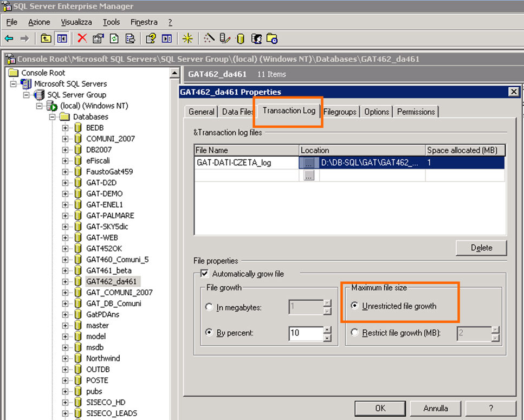The height and width of the screenshot is (420, 524).
Task: Click the Console Root folder icon
Action: pyautogui.click(x=14, y=73)
